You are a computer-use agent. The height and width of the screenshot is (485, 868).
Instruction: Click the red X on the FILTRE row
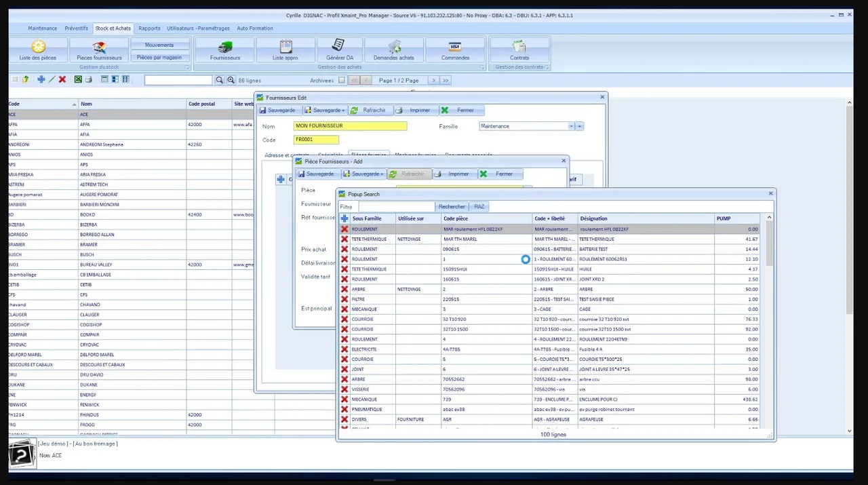[x=344, y=299]
